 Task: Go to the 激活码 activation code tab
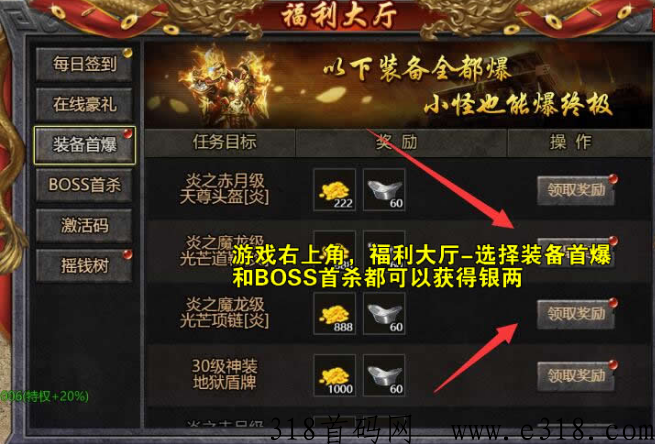coord(84,226)
